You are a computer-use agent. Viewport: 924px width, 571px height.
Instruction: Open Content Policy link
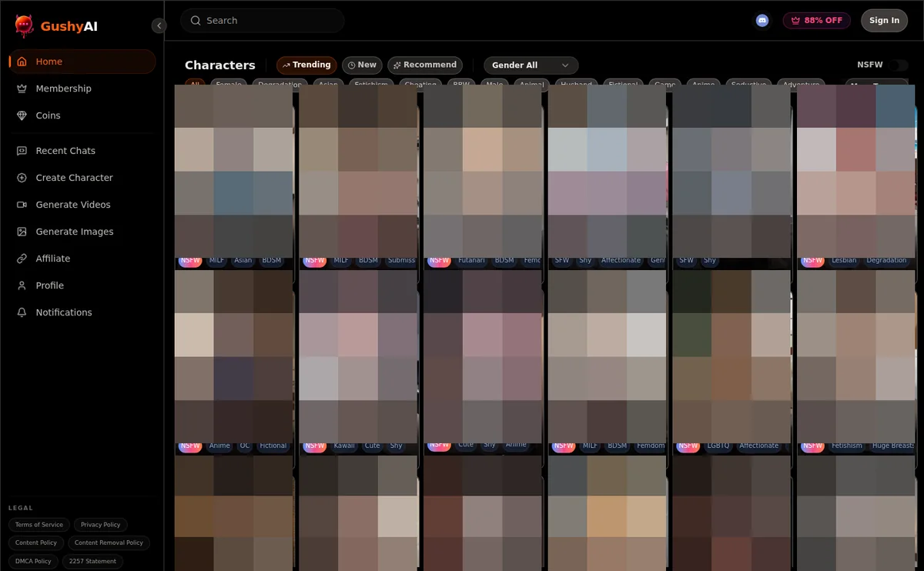pyautogui.click(x=36, y=543)
